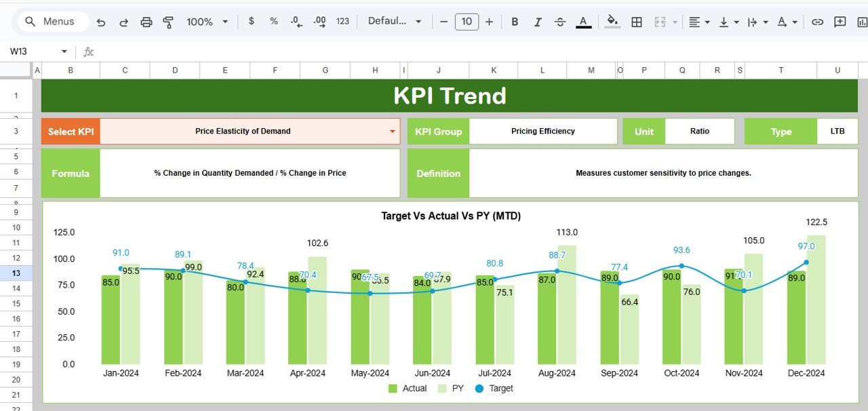Add a comment using toolbar icon
This screenshot has height=411, width=868.
pyautogui.click(x=840, y=22)
